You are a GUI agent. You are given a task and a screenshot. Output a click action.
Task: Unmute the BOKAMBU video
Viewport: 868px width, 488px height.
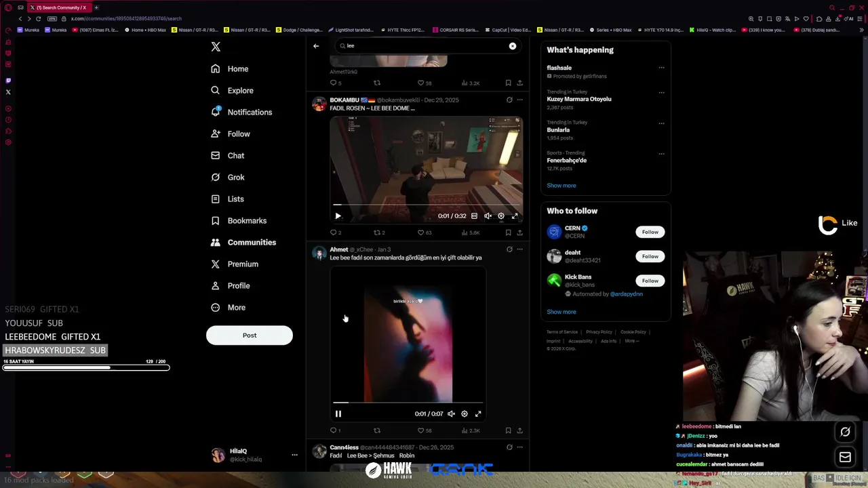pyautogui.click(x=488, y=216)
